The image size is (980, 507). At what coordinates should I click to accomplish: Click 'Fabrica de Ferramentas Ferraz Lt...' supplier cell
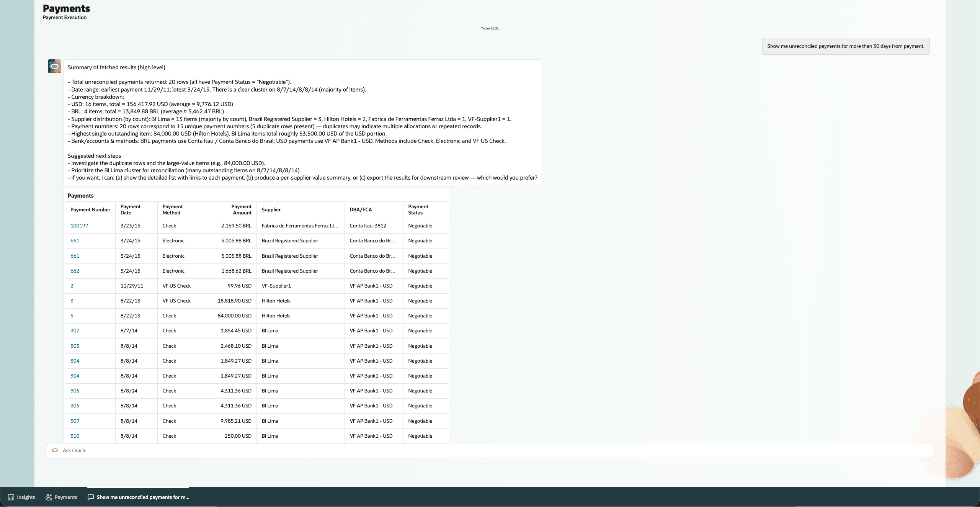pos(300,226)
